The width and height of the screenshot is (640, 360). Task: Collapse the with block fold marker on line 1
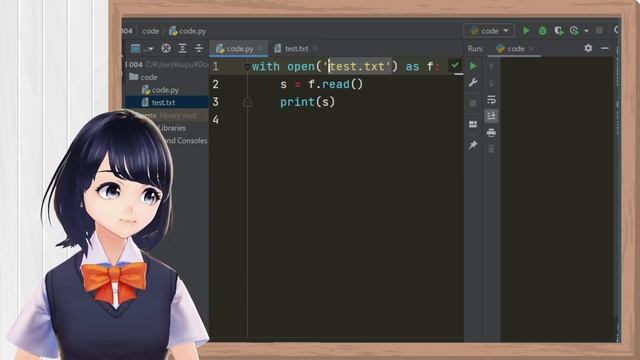pos(247,66)
